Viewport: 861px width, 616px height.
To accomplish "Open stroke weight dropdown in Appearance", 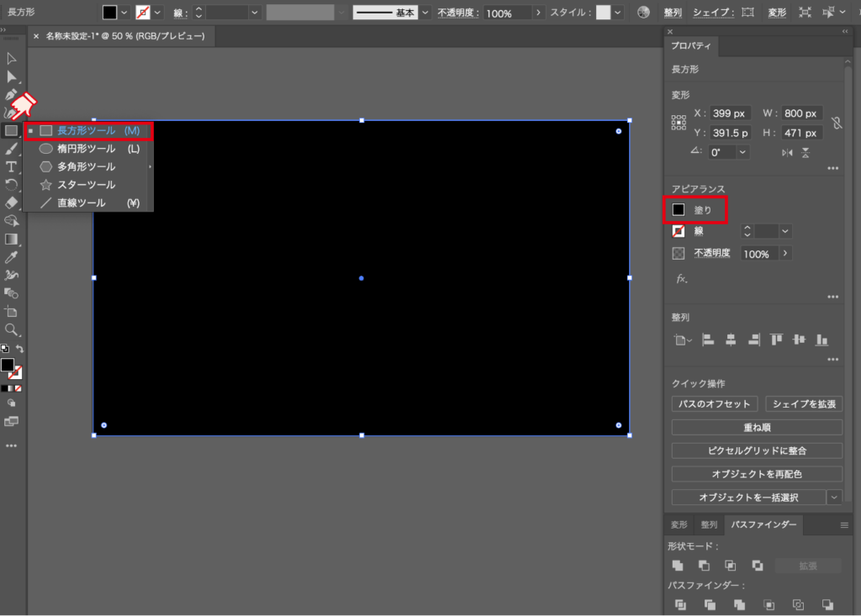I will 785,231.
